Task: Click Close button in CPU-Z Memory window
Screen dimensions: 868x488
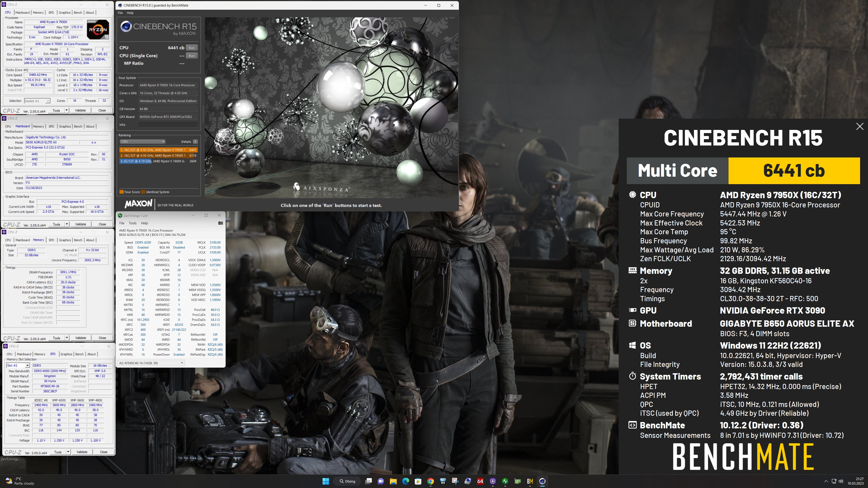Action: coord(102,338)
